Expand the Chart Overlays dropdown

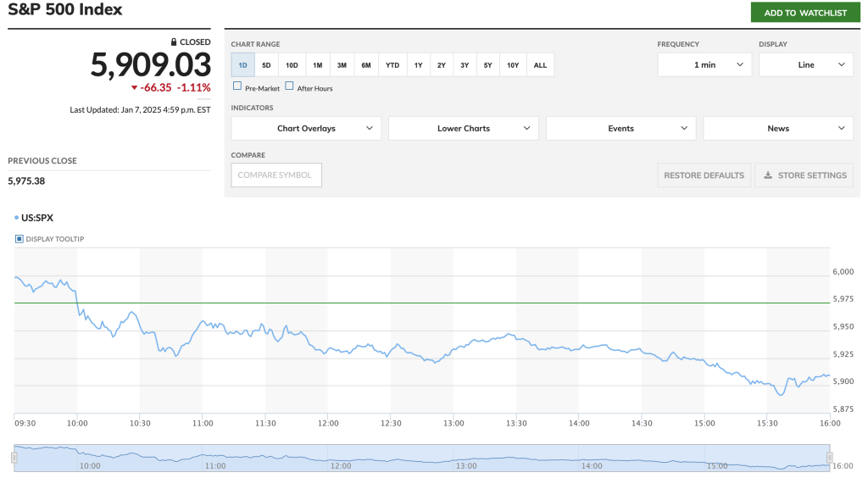click(x=306, y=129)
